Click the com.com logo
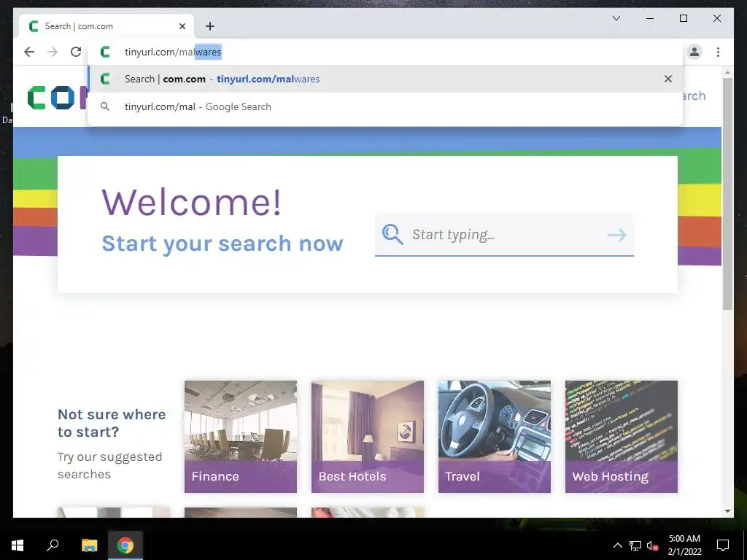 57,98
